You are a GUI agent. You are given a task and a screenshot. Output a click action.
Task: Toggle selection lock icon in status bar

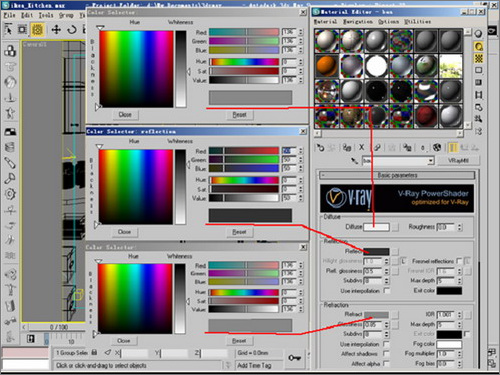[x=94, y=352]
